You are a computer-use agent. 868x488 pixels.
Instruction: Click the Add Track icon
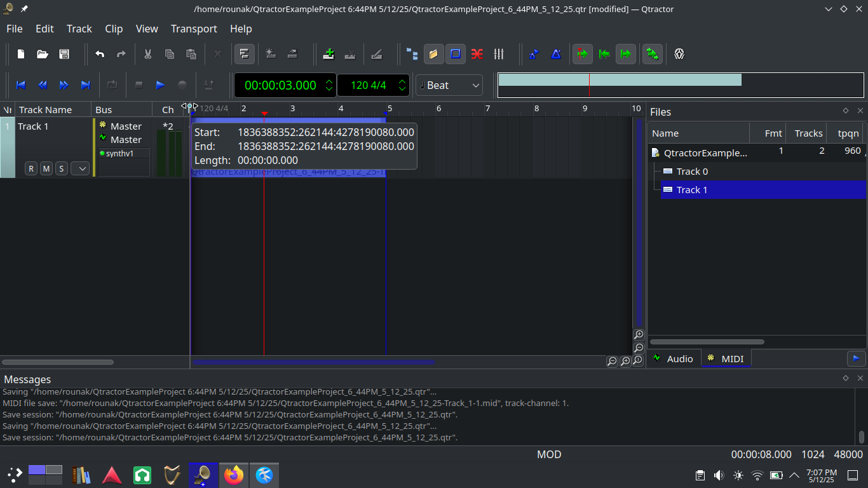click(x=329, y=54)
